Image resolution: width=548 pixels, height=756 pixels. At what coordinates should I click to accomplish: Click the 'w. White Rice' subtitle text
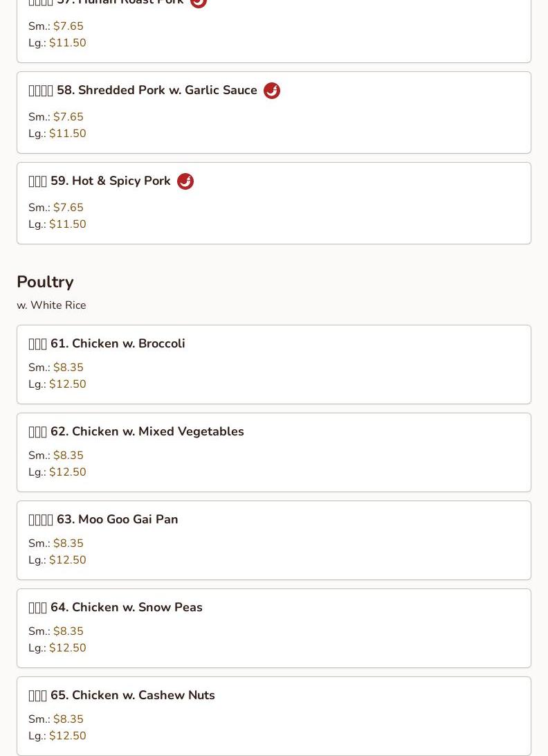52,305
